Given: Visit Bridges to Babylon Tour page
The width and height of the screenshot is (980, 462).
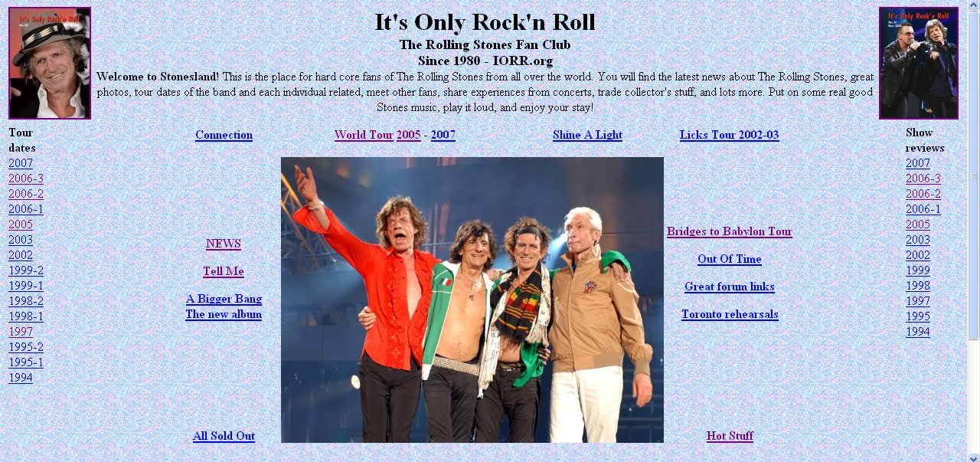Looking at the screenshot, I should (730, 231).
